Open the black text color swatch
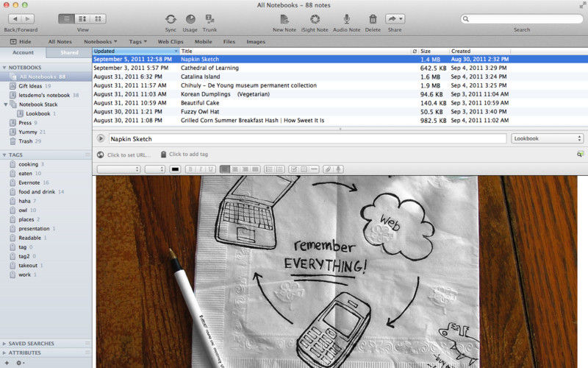This screenshot has height=368, width=588. [175, 169]
